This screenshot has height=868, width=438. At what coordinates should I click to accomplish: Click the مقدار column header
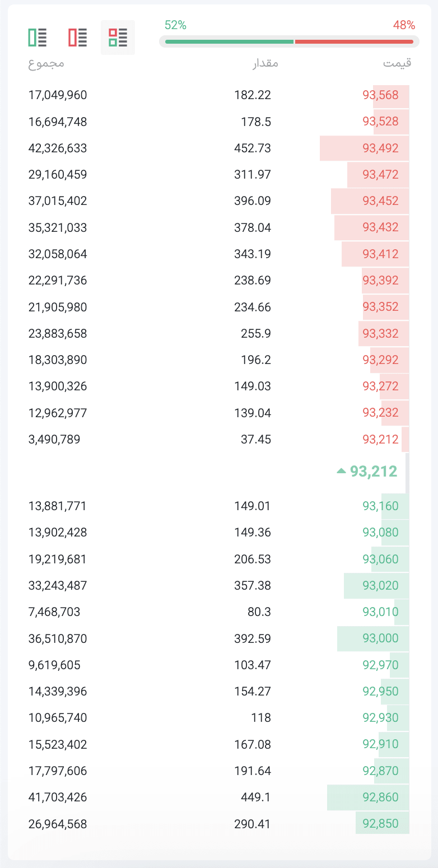[x=265, y=63]
